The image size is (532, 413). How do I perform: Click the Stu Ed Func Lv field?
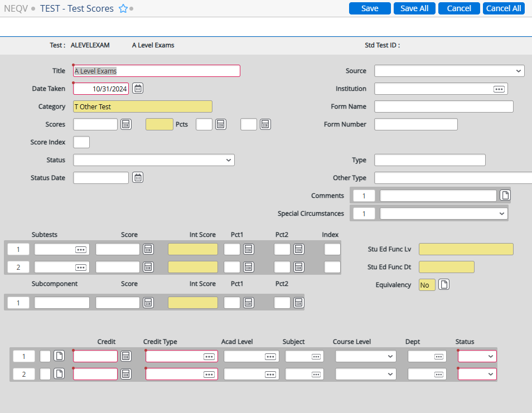[x=466, y=249]
